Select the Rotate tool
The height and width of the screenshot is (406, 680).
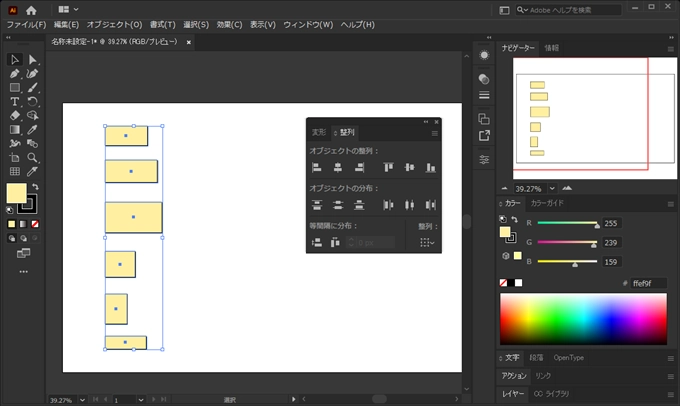tap(32, 102)
